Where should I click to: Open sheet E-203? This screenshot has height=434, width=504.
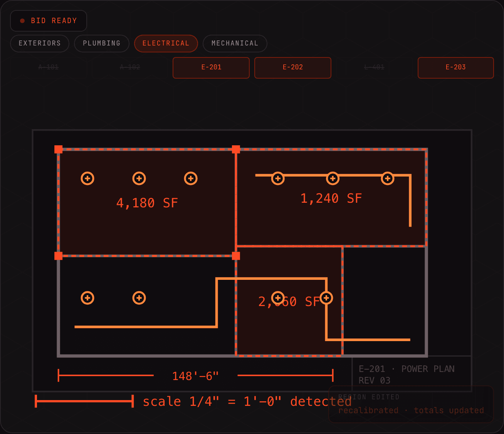(x=456, y=67)
